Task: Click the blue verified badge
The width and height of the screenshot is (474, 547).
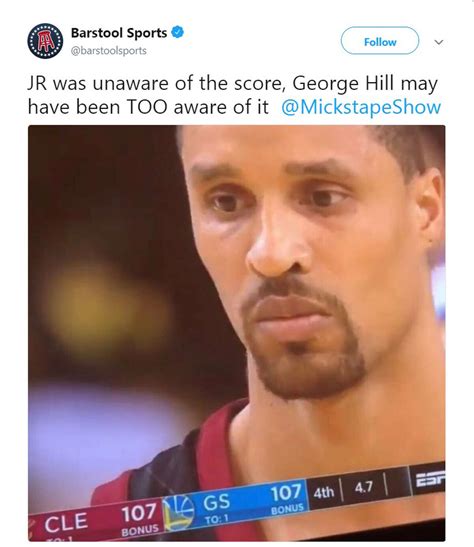Action: [178, 32]
